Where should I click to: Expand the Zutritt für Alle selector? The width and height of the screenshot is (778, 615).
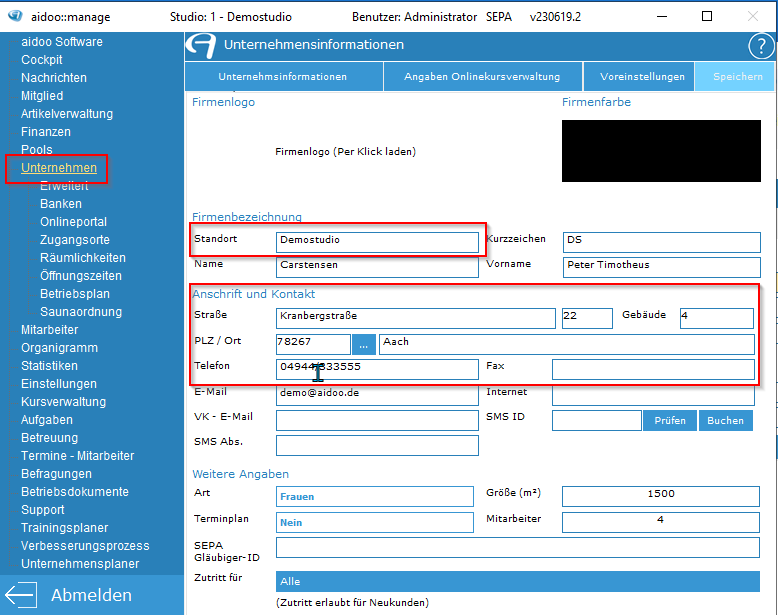(517, 581)
